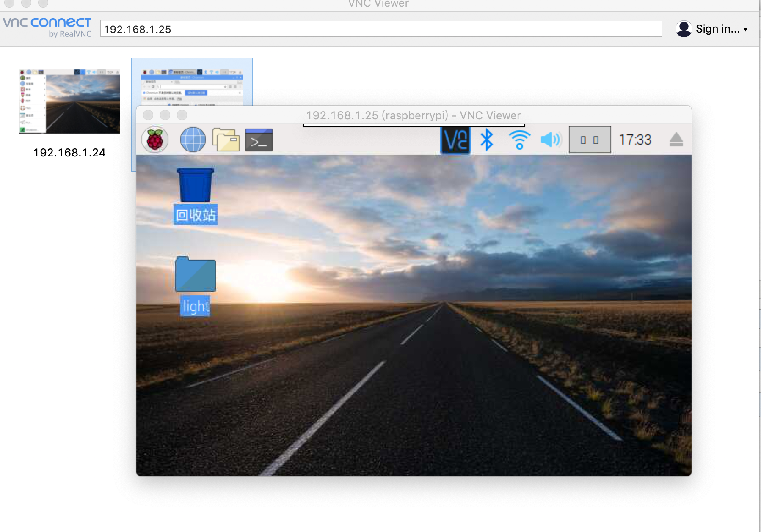Open VNC Server tray icon
The height and width of the screenshot is (532, 761).
455,140
